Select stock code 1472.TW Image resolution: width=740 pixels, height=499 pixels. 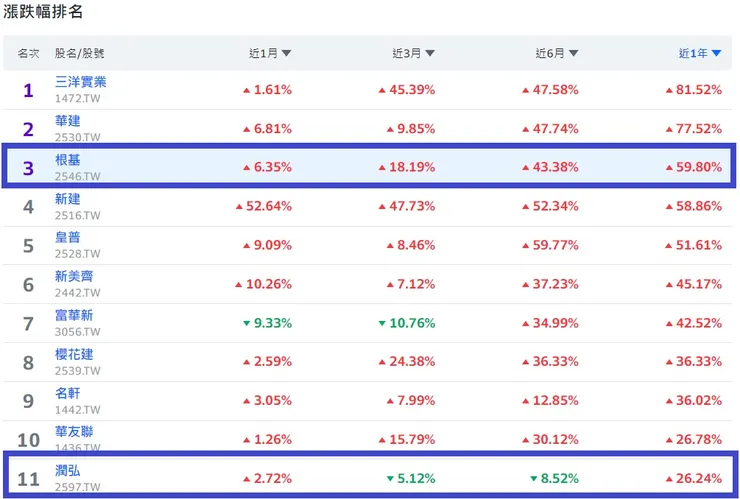pos(77,99)
